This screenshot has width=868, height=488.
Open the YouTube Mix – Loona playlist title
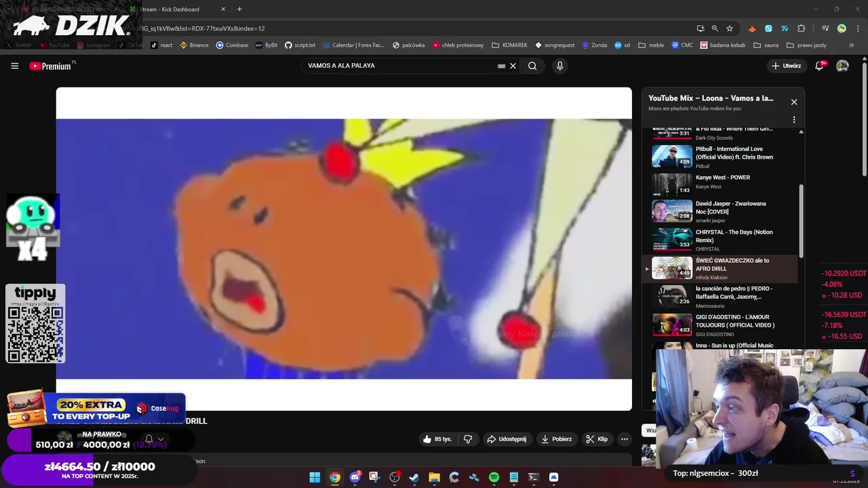(711, 98)
